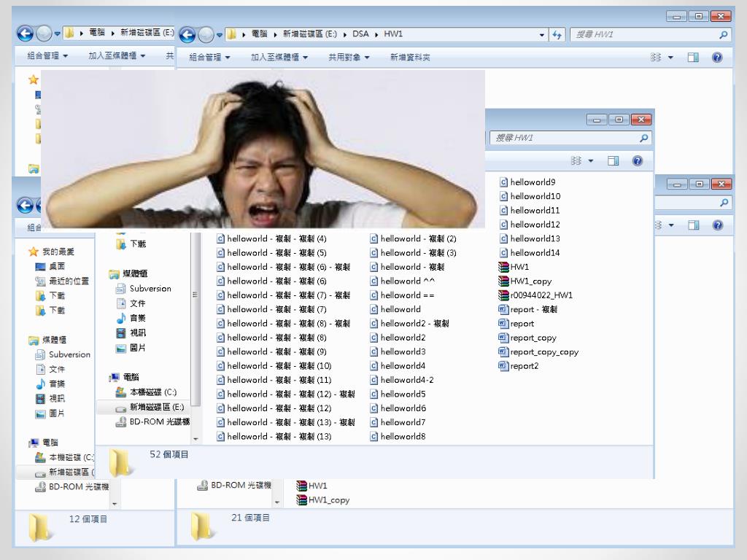
Task: Select 視訊 in front window sidebar
Action: pyautogui.click(x=131, y=332)
